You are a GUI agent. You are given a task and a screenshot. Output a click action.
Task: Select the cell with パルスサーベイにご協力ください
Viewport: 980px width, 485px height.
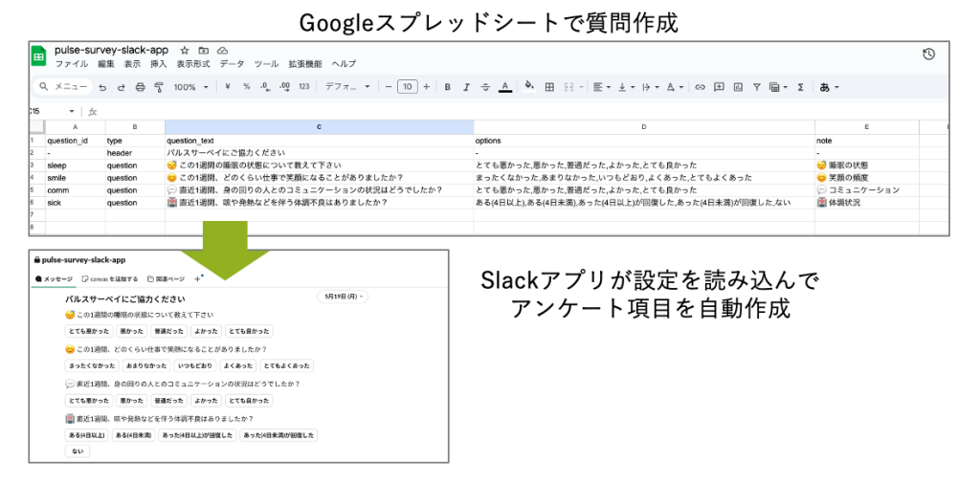point(320,153)
